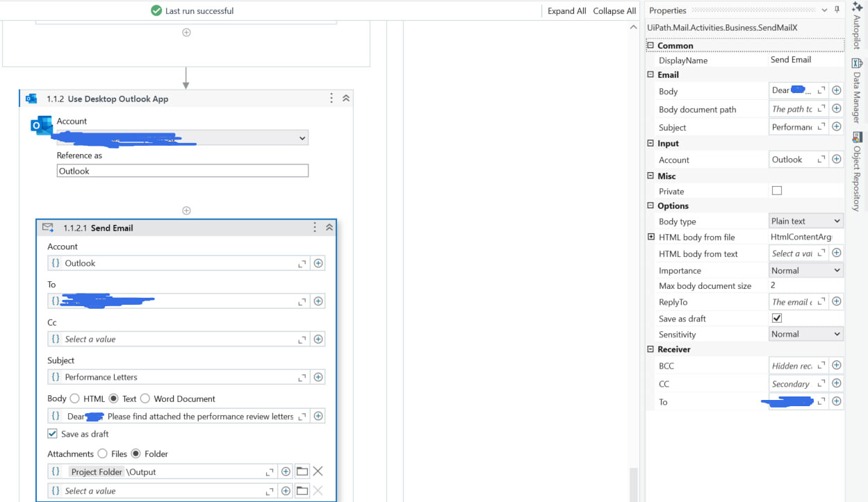Enable the Private checkbox under Misc
Viewport: 868px width, 502px height.
click(776, 190)
